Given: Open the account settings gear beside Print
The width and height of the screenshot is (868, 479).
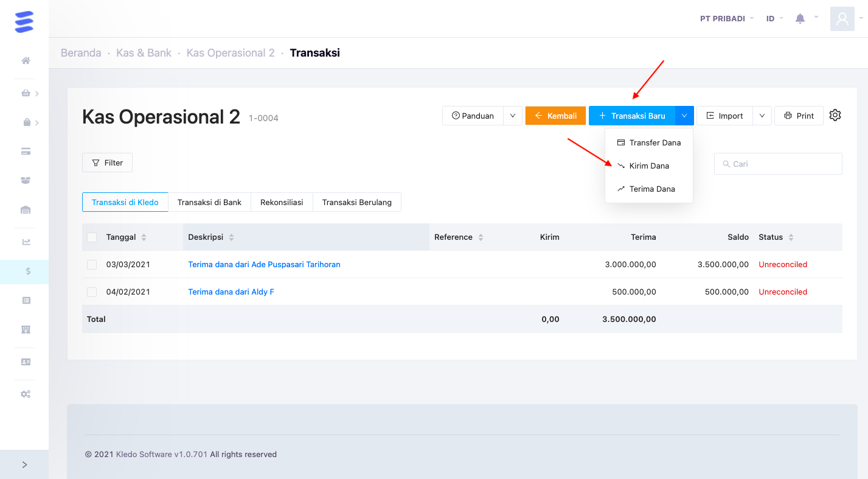Looking at the screenshot, I should [x=835, y=115].
